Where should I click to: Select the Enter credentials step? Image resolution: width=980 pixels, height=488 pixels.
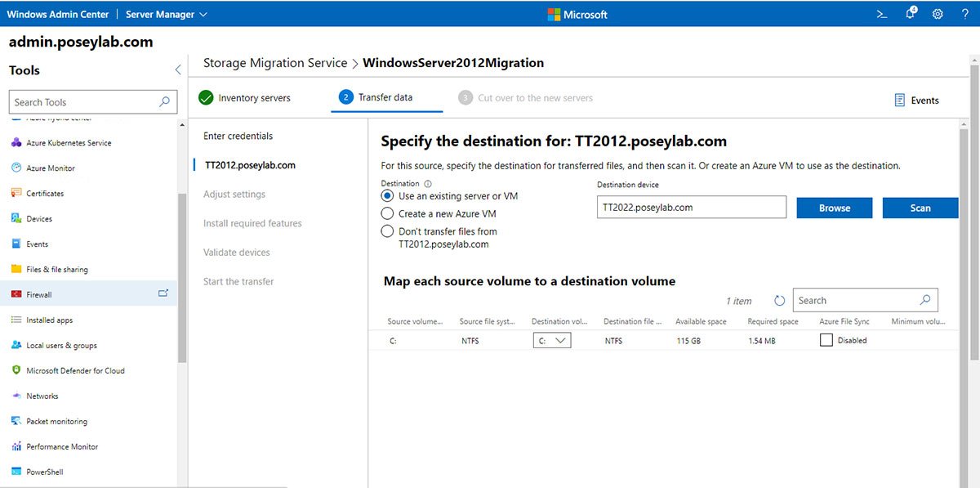pos(238,136)
